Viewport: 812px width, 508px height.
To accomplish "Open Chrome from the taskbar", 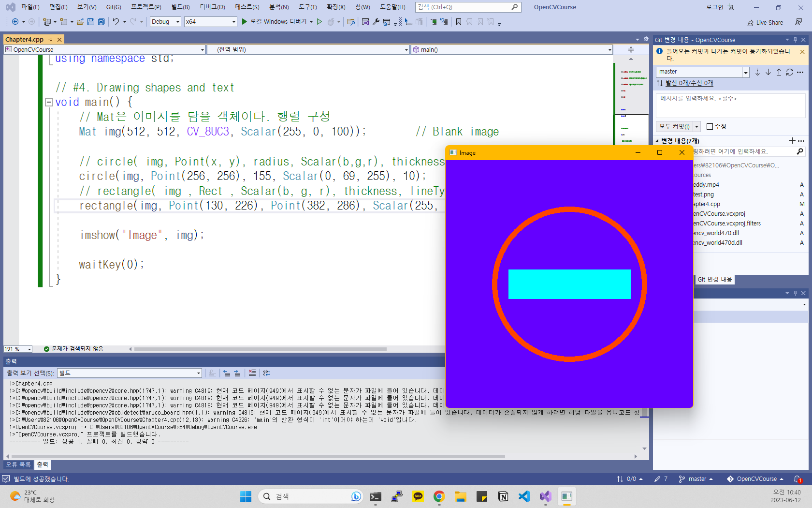I will tap(439, 496).
